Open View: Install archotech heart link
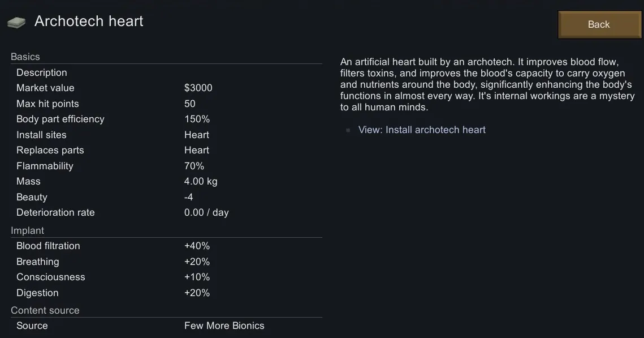 coord(422,130)
